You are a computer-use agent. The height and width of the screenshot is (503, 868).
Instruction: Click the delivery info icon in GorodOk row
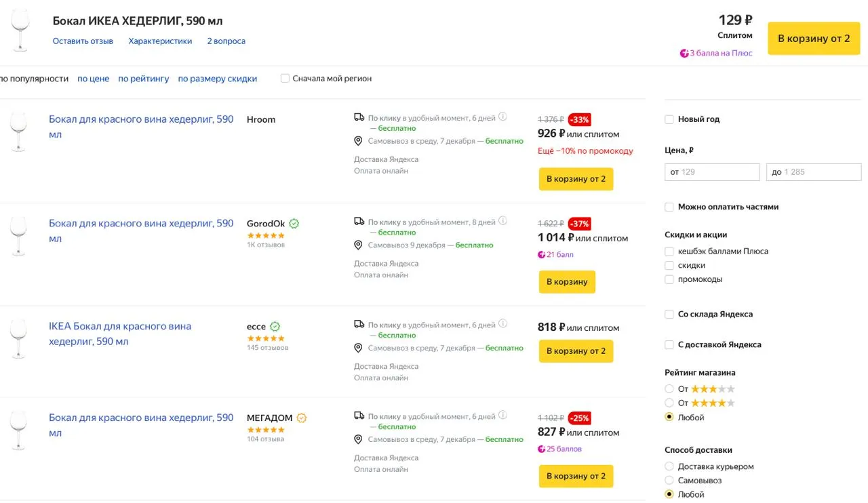(x=502, y=221)
